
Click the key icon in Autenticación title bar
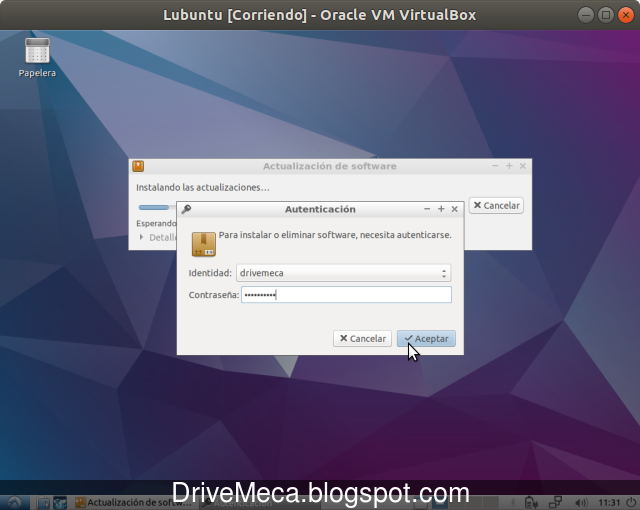tap(186, 209)
